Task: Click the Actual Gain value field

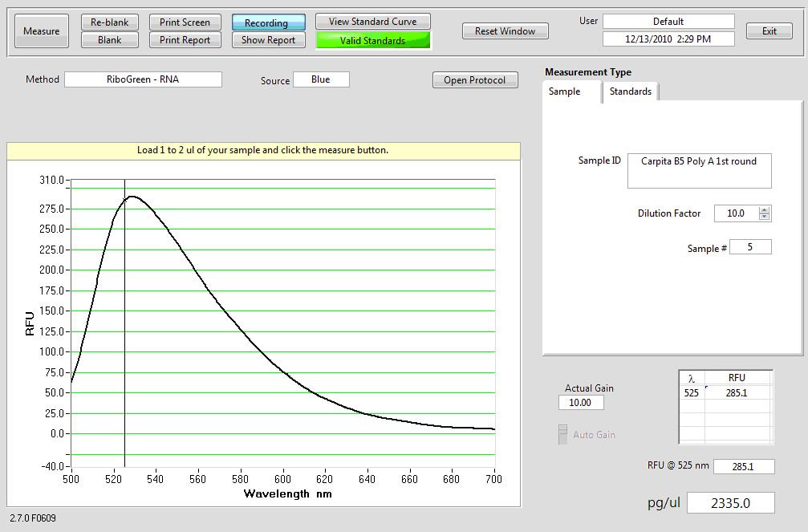Action: click(x=581, y=403)
